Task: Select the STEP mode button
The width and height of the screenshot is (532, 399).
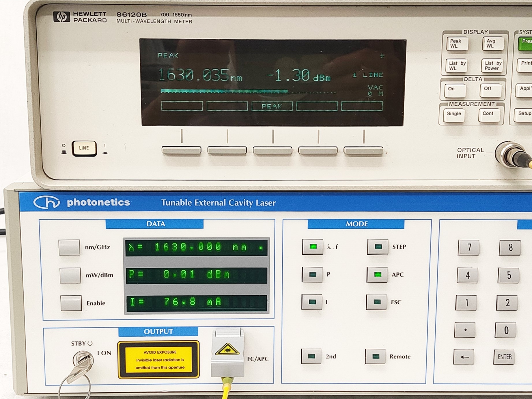Action: (378, 247)
